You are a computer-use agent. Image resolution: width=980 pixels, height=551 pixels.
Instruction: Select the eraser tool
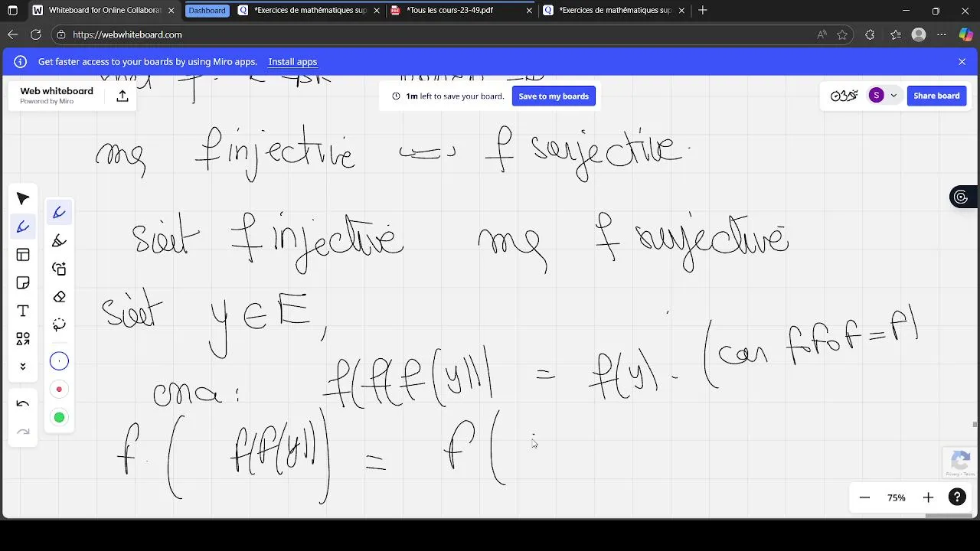59,297
